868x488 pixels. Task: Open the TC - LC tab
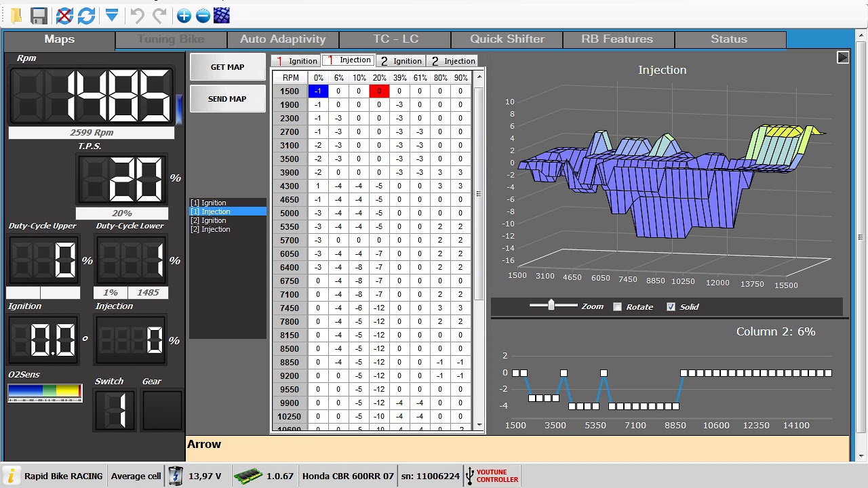(395, 39)
